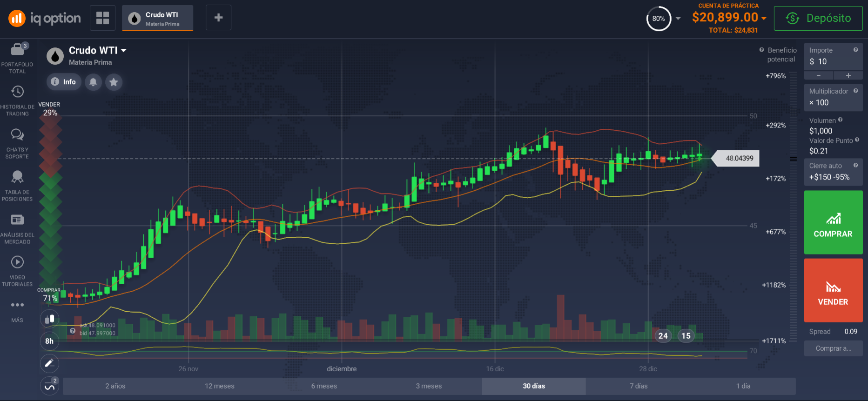The width and height of the screenshot is (868, 401).
Task: Click help icon next to Valor de Punto
Action: coord(857,140)
